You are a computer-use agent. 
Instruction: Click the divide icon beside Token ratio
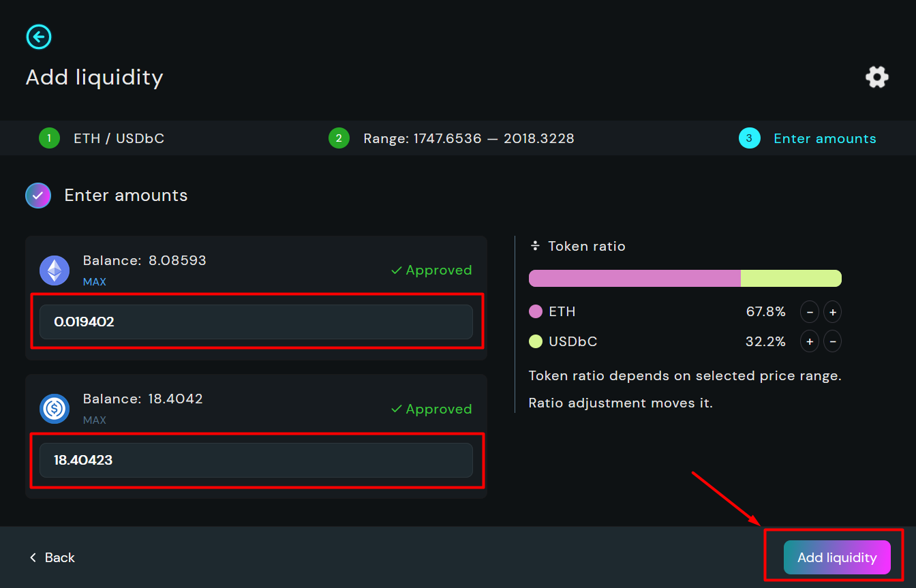point(535,246)
